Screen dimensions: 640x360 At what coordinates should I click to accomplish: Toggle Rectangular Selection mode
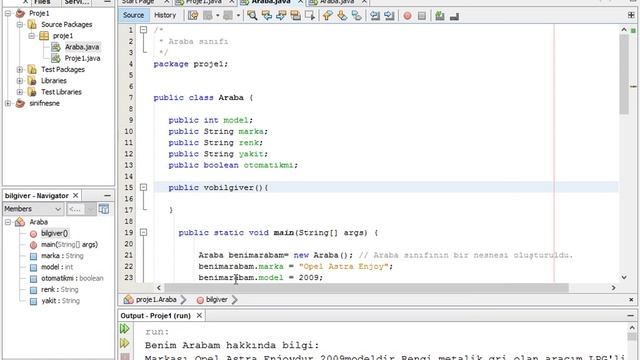point(310,16)
